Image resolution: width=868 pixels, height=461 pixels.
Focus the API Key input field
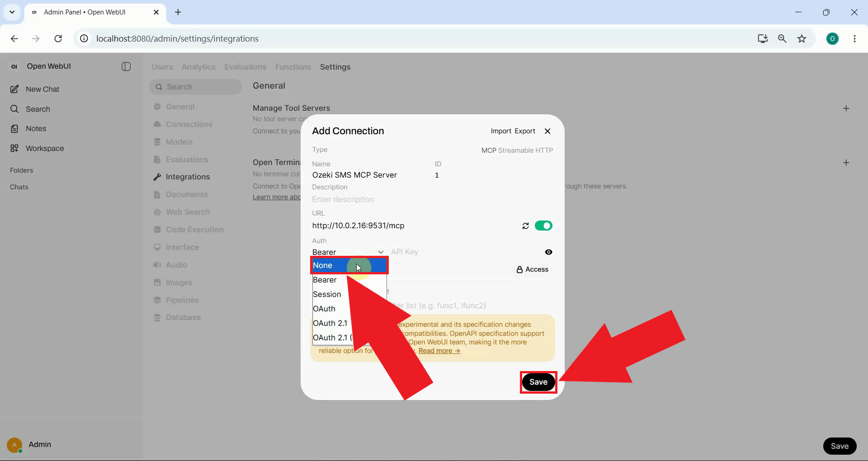(466, 252)
